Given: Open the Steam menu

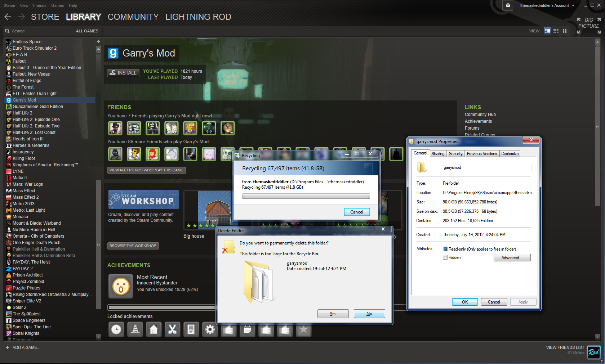Looking at the screenshot, I should [x=9, y=5].
